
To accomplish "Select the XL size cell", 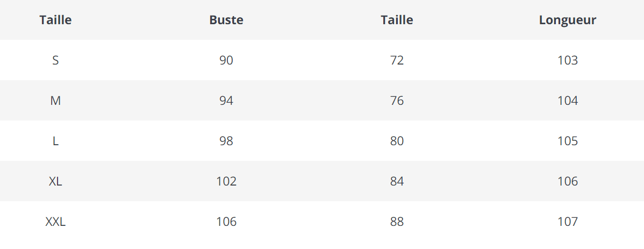I will click(55, 181).
